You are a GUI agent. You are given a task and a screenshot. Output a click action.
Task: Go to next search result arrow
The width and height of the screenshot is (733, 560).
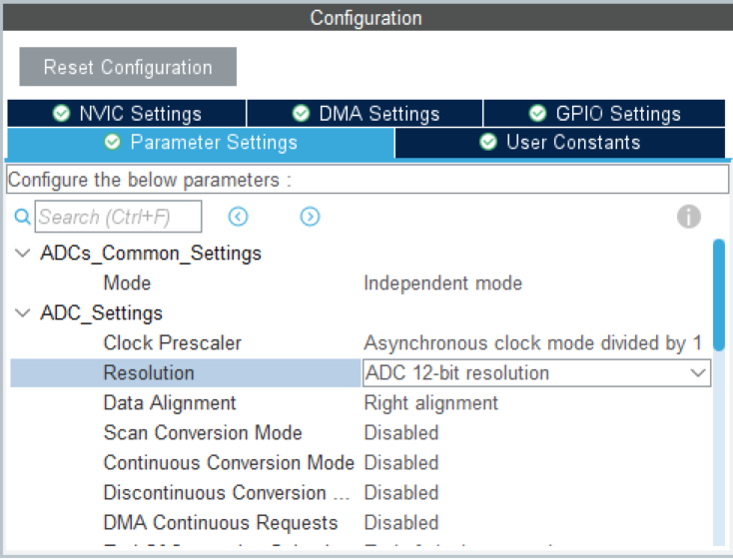pos(310,217)
